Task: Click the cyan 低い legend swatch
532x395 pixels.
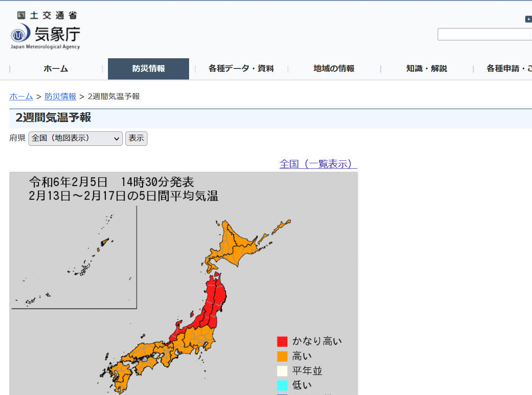Action: (x=282, y=385)
